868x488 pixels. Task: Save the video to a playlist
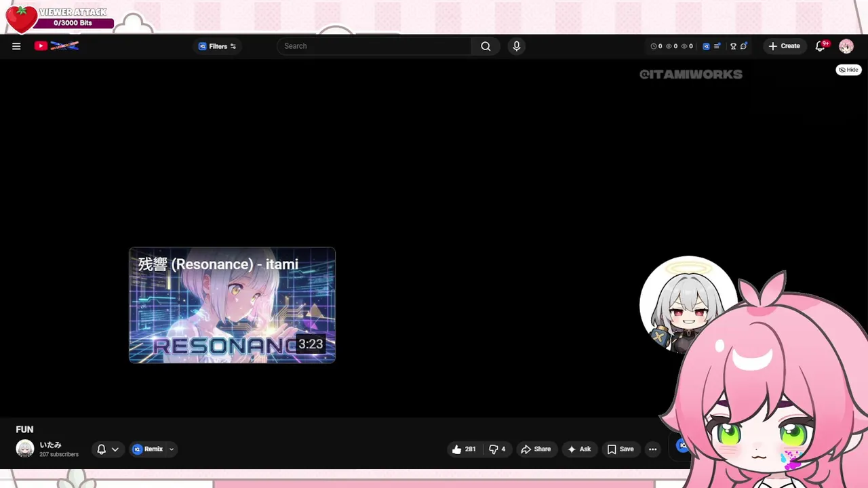tap(620, 449)
